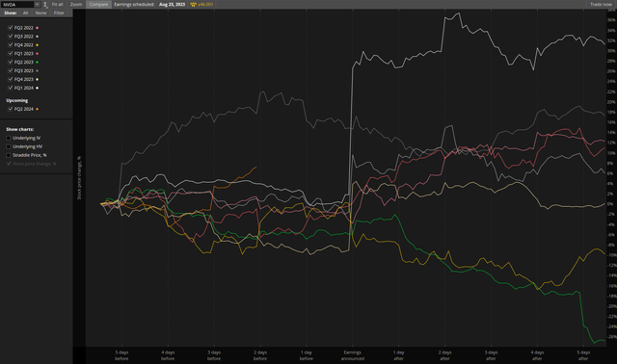Click the Aug 23, 2023 earnings date

172,4
